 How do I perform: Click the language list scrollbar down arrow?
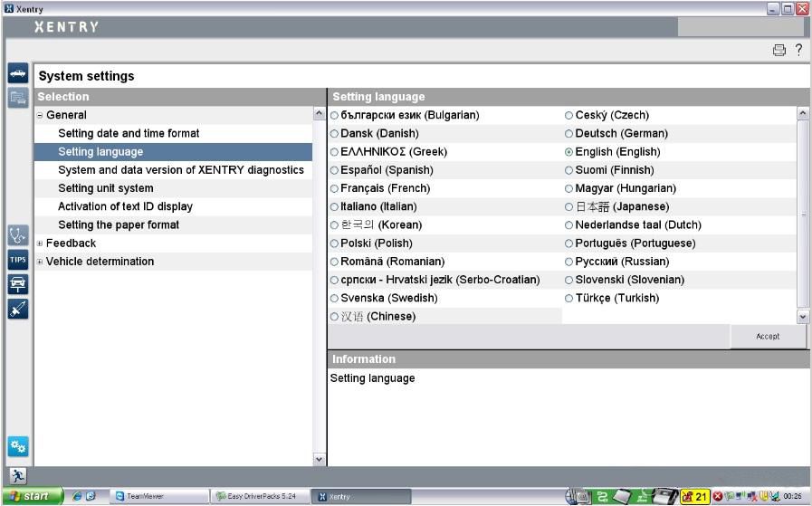tap(803, 317)
